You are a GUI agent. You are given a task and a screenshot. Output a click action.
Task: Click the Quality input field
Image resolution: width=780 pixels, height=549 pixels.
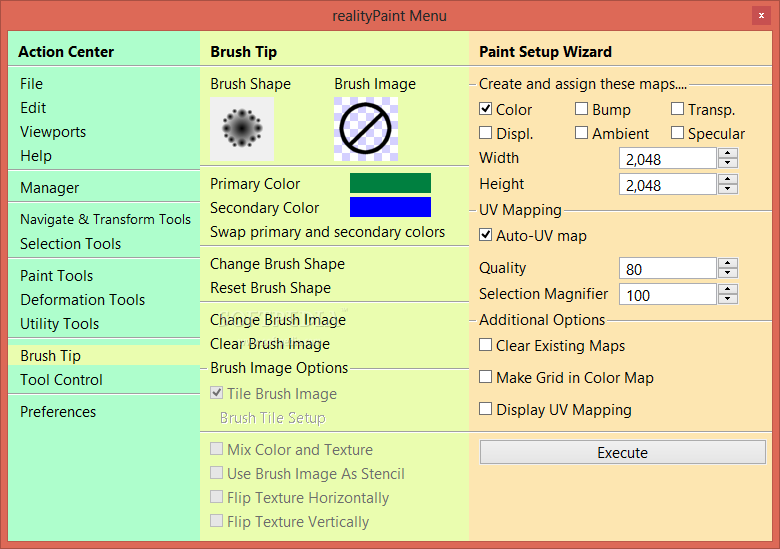[x=668, y=269]
